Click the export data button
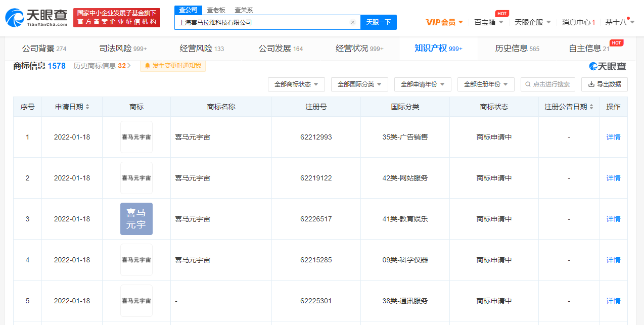This screenshot has width=644, height=325. pos(604,84)
